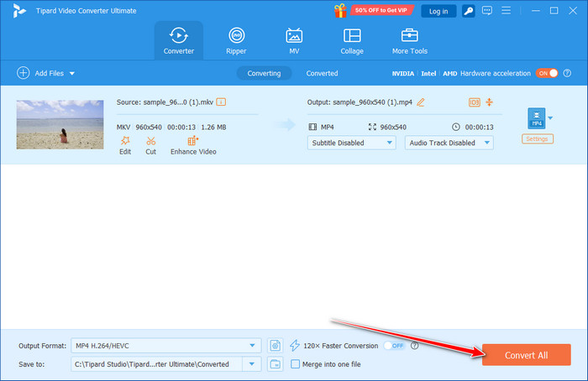The image size is (588, 381).
Task: Open More Tools toolbox
Action: coord(410,40)
